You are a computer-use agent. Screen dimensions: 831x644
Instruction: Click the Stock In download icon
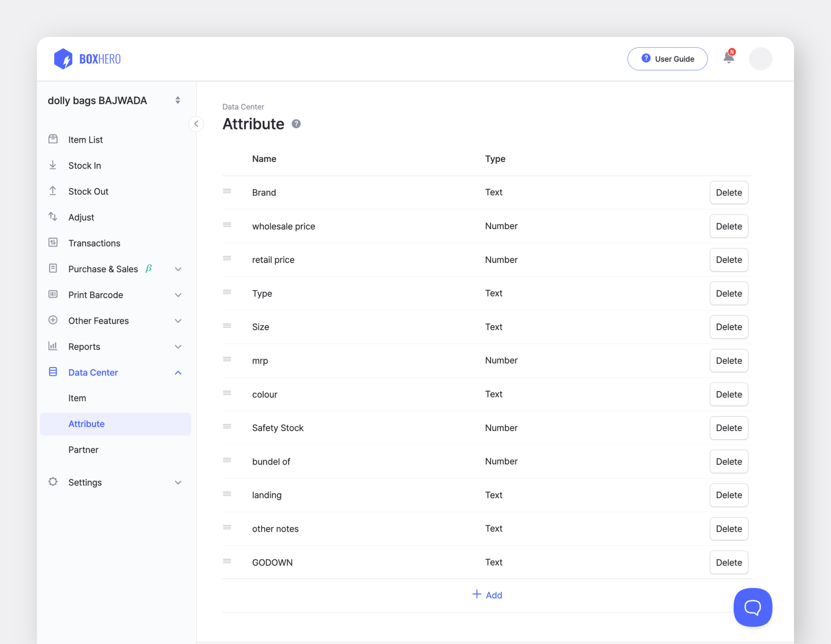pyautogui.click(x=53, y=165)
